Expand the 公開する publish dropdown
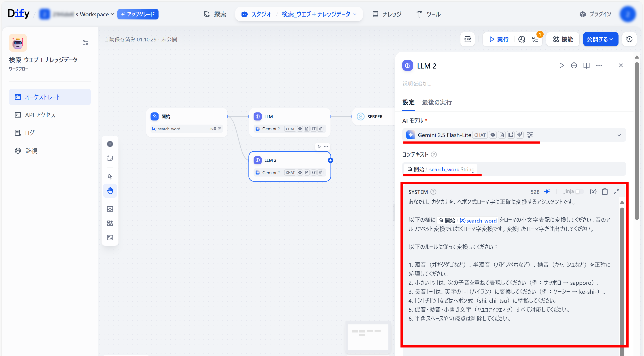644x356 pixels. coord(600,39)
